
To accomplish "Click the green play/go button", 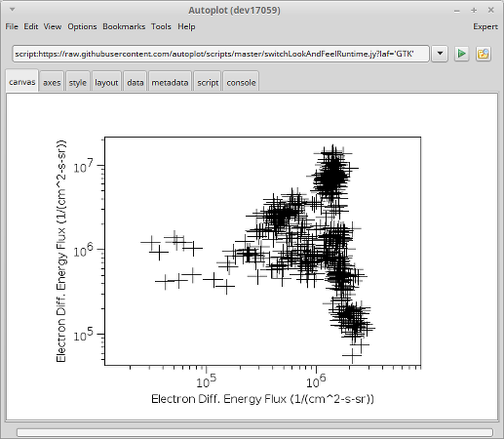I will coord(461,54).
